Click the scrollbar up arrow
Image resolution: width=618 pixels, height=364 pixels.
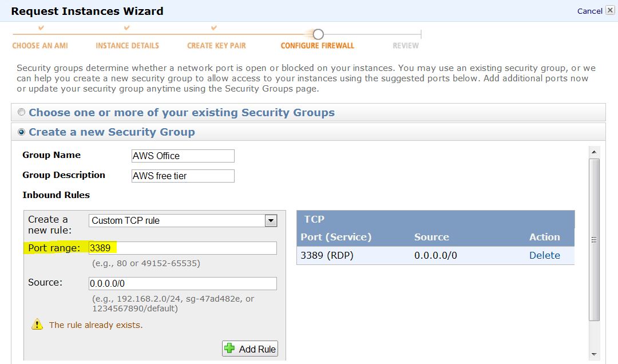594,152
